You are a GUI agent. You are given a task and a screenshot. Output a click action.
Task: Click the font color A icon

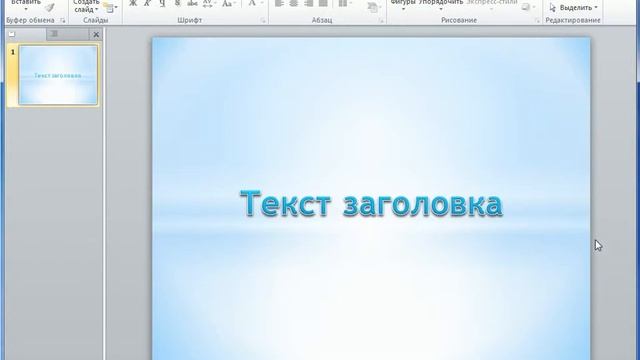pos(252,4)
